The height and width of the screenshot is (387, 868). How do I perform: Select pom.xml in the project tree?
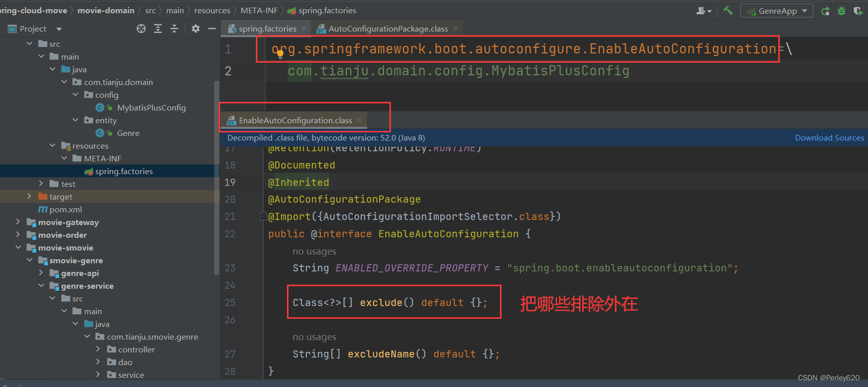pyautogui.click(x=65, y=209)
